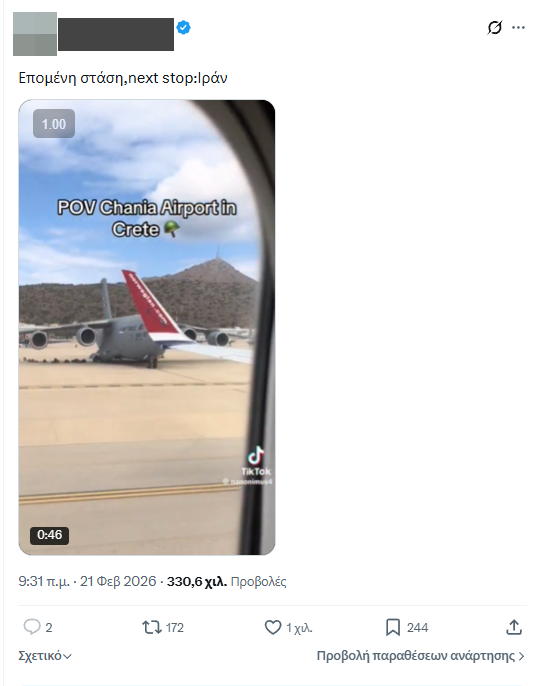Bookmark the post showing 244 saves
Screen dimensions: 536x686
click(392, 627)
